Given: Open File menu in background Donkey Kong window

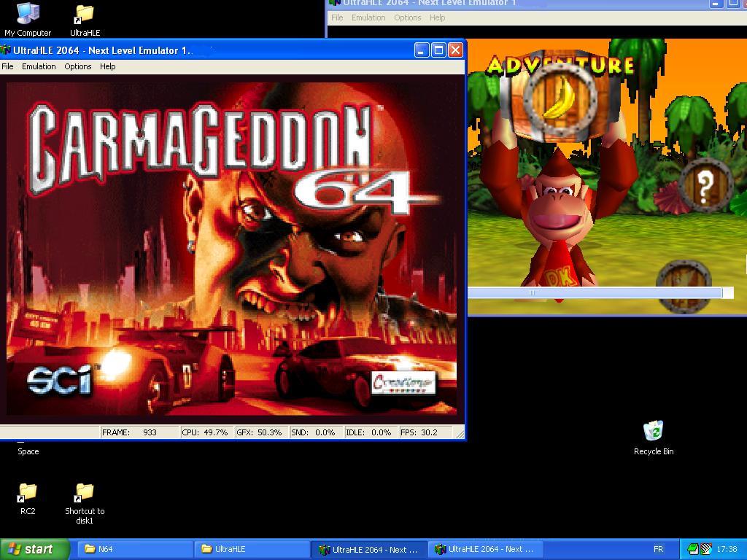Looking at the screenshot, I should point(337,17).
